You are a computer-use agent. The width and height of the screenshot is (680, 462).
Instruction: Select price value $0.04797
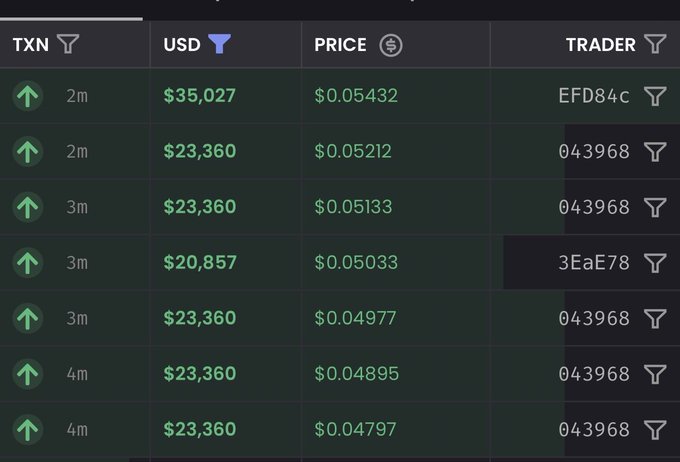[355, 429]
